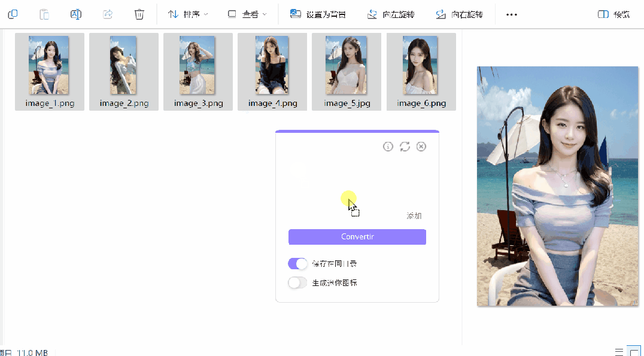The width and height of the screenshot is (644, 356).
Task: Enable the 生成迷你图标 toggle
Action: click(298, 283)
